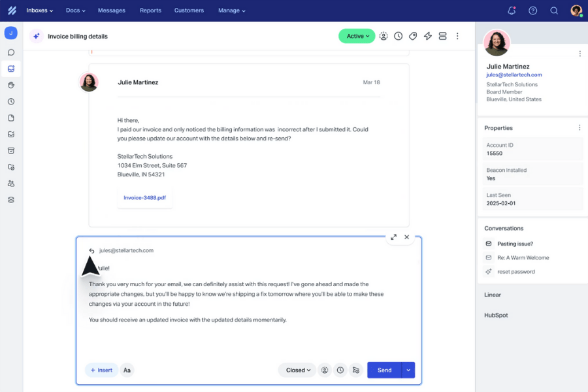The height and width of the screenshot is (392, 588).
Task: Open the Inboxes menu
Action: (39, 10)
